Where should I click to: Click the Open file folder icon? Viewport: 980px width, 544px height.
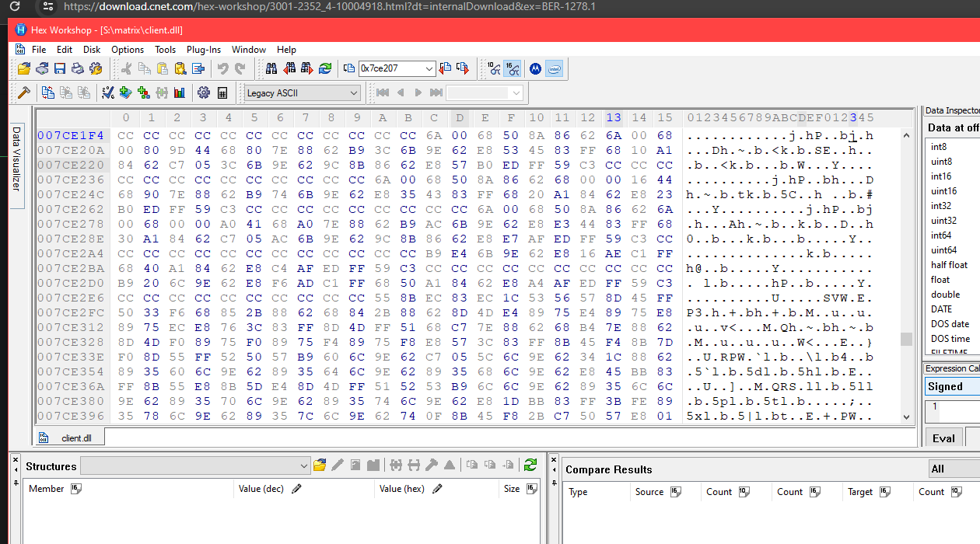(x=24, y=68)
